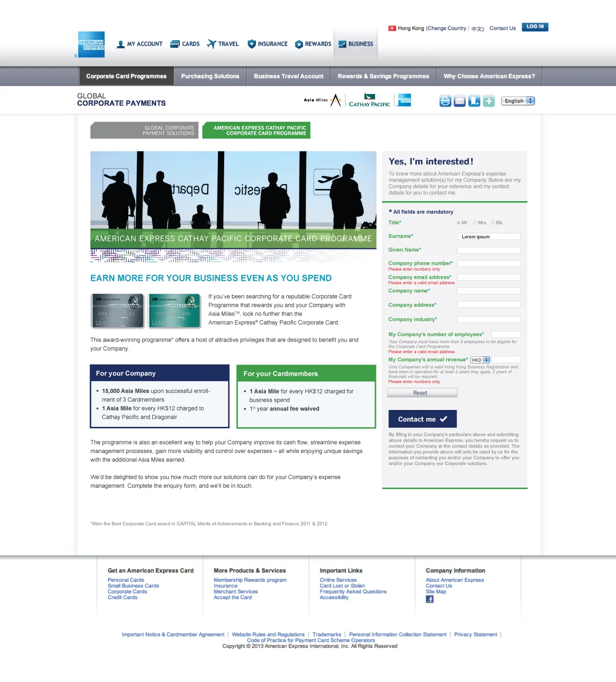Screen dimensions: 616x682
Task: Click the green share/add icon
Action: (x=489, y=101)
